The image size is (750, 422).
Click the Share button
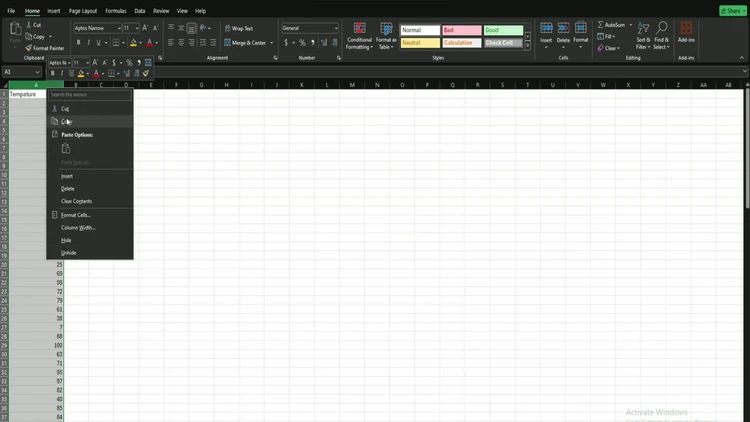coord(732,11)
